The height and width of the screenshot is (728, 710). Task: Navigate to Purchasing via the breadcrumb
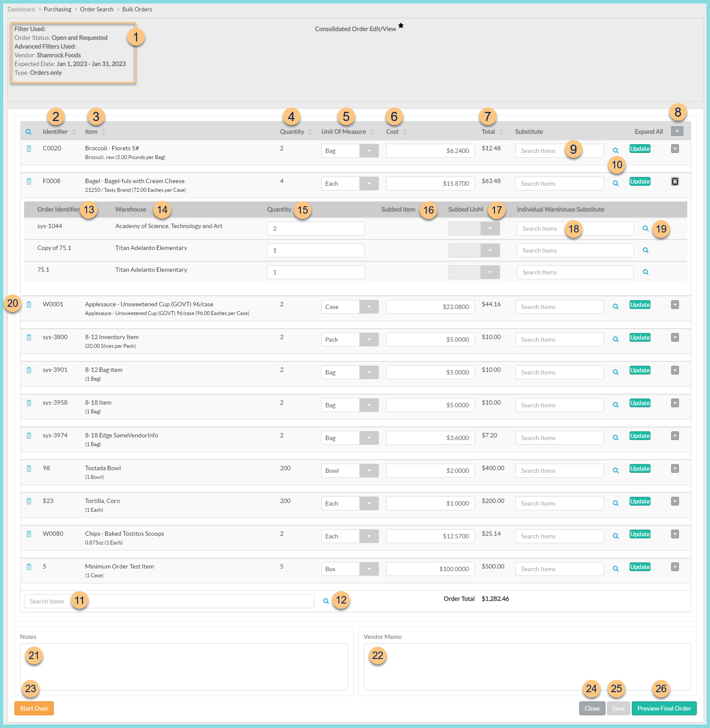[57, 9]
